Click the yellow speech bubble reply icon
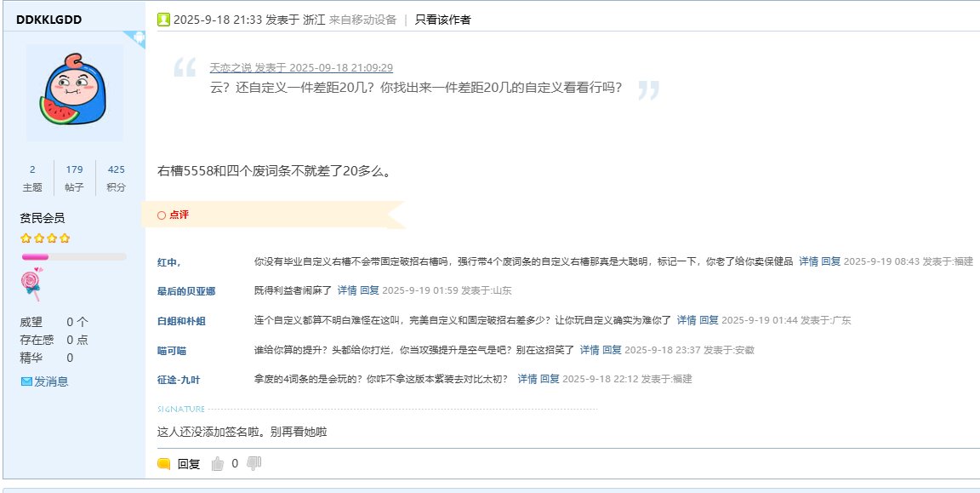 (164, 464)
